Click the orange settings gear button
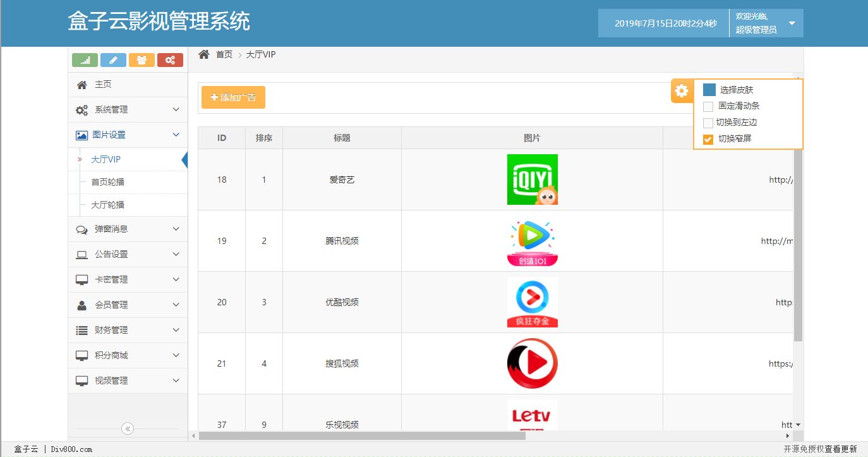The height and width of the screenshot is (457, 868). (x=682, y=91)
